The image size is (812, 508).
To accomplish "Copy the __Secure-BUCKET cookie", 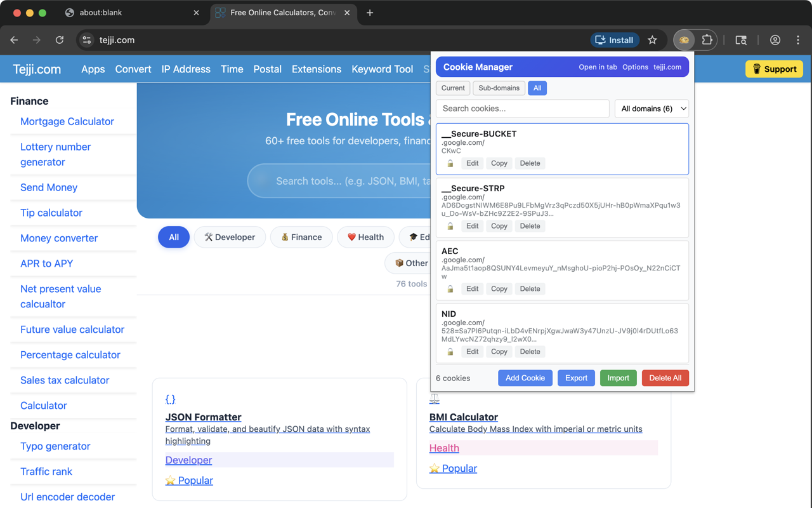I will (499, 163).
